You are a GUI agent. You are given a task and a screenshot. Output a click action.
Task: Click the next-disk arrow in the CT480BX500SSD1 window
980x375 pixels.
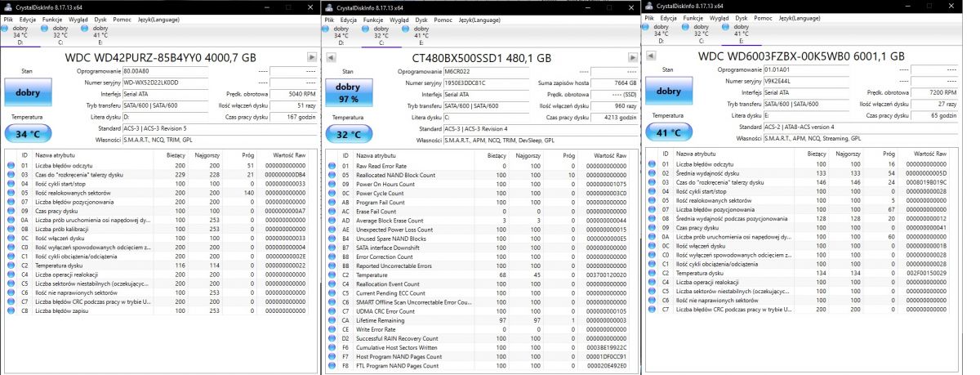(x=632, y=57)
